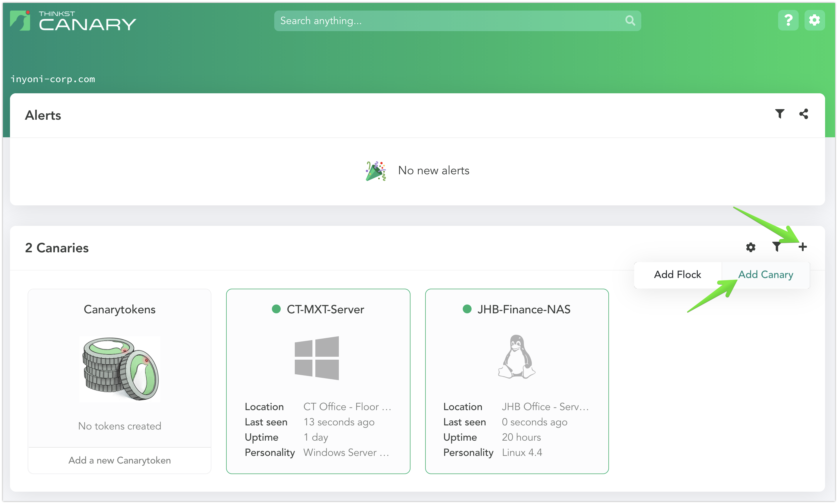The image size is (838, 504).
Task: Click the green status dot of JHB-Finance-NAS
Action: [467, 309]
